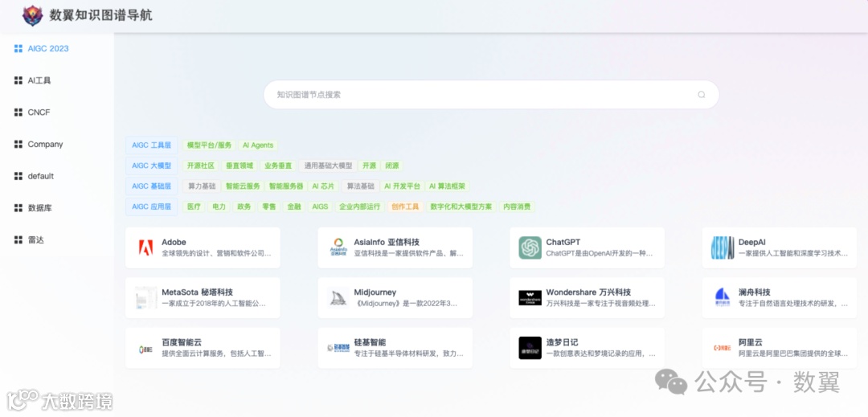
Task: Click the Midjourney sailboat logo
Action: [x=338, y=297]
